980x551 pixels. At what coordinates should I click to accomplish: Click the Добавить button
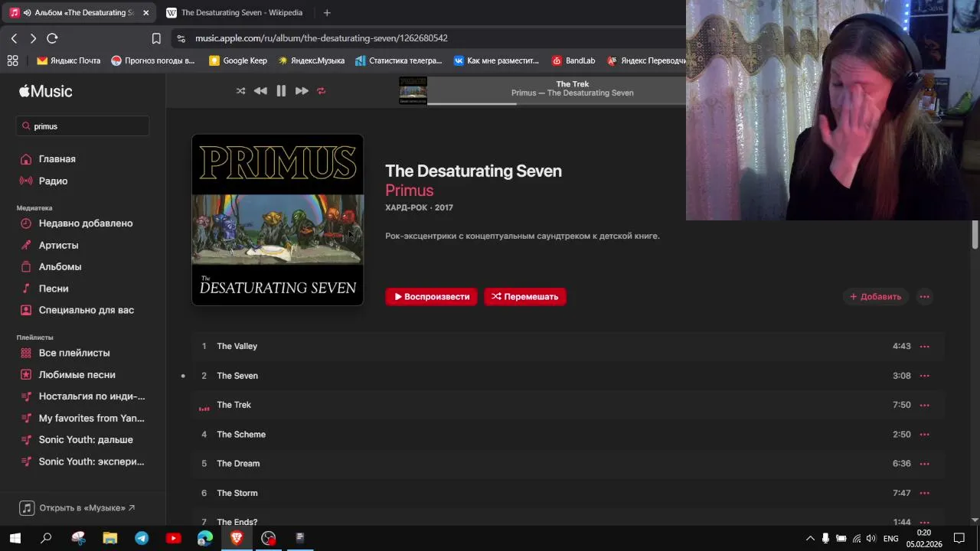(x=875, y=297)
